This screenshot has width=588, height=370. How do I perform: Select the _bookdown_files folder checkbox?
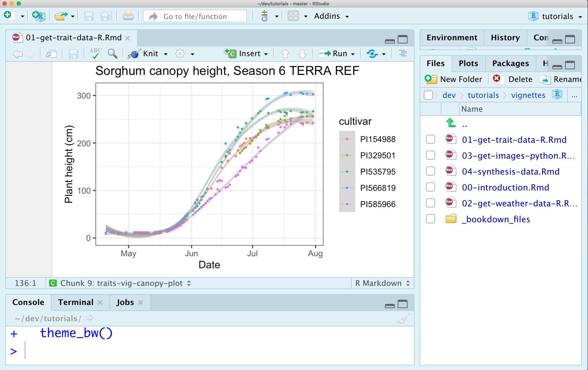point(430,219)
